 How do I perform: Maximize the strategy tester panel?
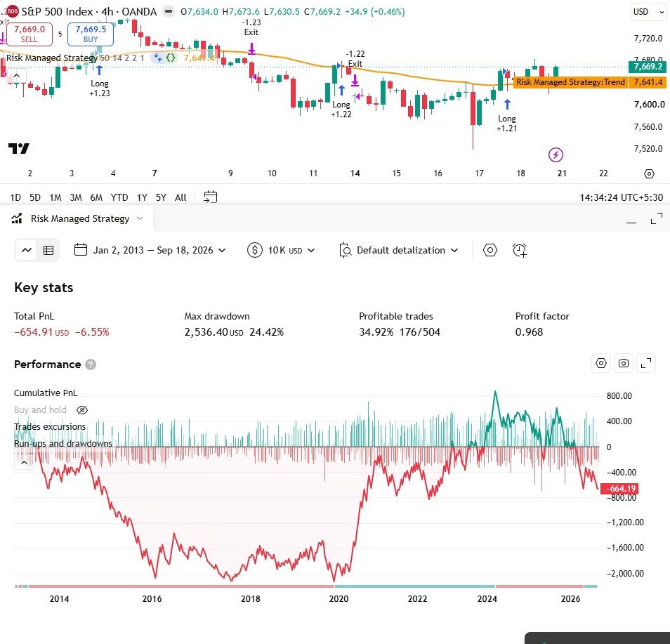point(657,218)
